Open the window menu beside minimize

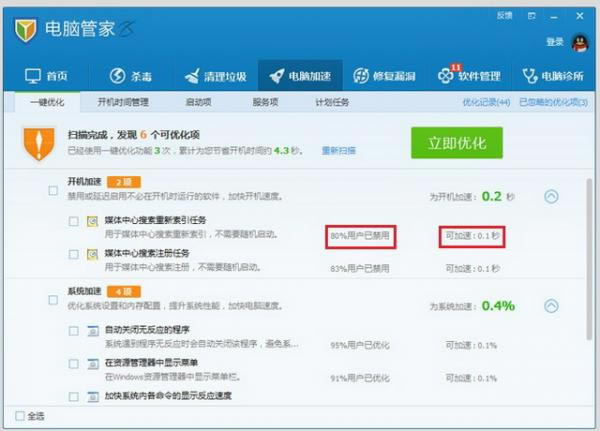[x=531, y=16]
